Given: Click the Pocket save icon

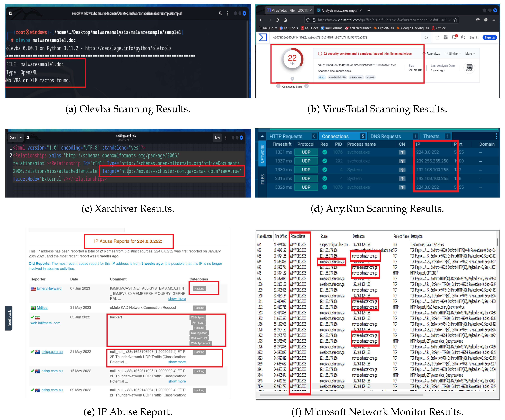Looking at the screenshot, I should click(x=478, y=20).
